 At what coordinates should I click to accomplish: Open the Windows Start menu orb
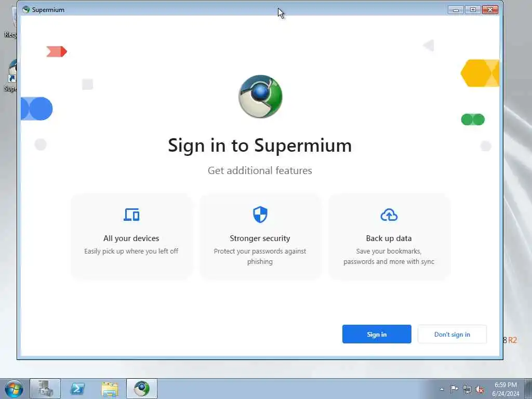(x=14, y=389)
